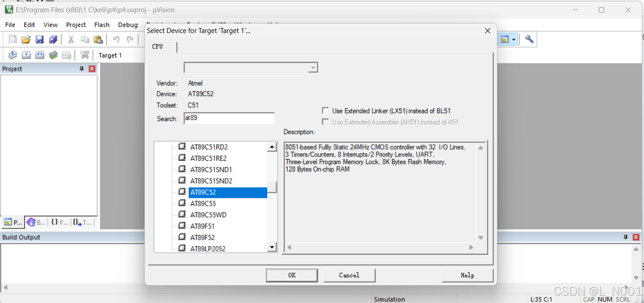Switch to the Functions (F...) tab

pyautogui.click(x=59, y=222)
